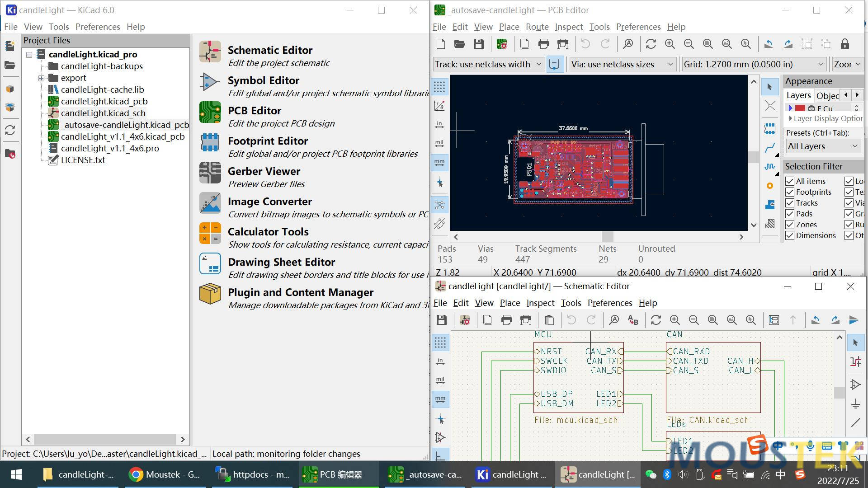Open the Via size dropdown

click(x=623, y=64)
